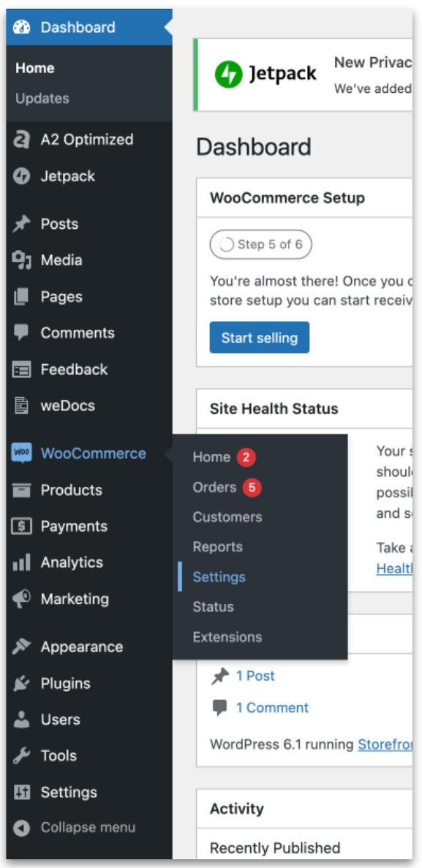
Task: Click the WooCommerce Woo logo icon
Action: pyautogui.click(x=22, y=453)
